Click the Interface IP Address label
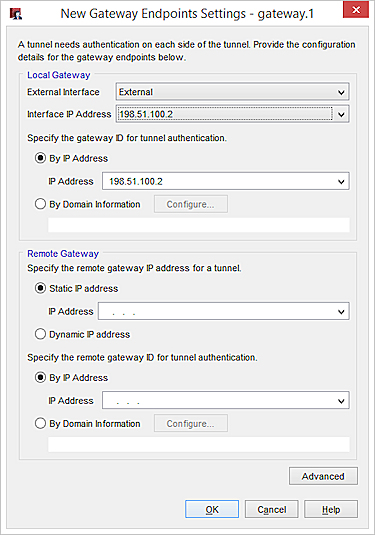 [x=69, y=114]
